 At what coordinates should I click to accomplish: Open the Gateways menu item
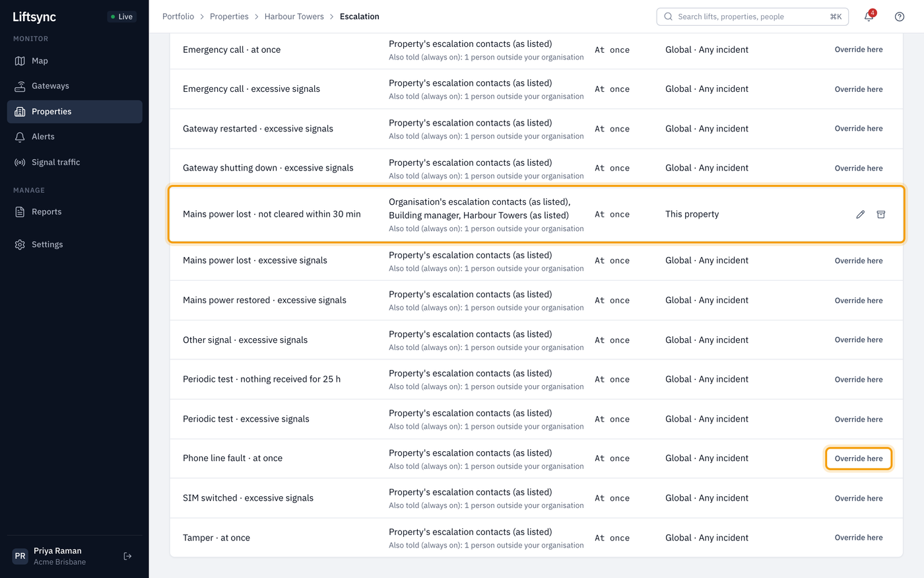click(x=75, y=86)
